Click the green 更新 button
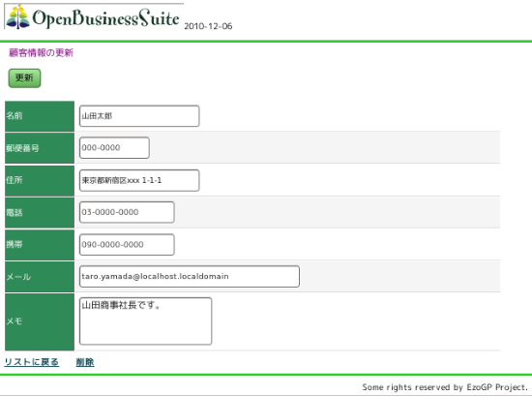This screenshot has height=396, width=532. tap(24, 78)
